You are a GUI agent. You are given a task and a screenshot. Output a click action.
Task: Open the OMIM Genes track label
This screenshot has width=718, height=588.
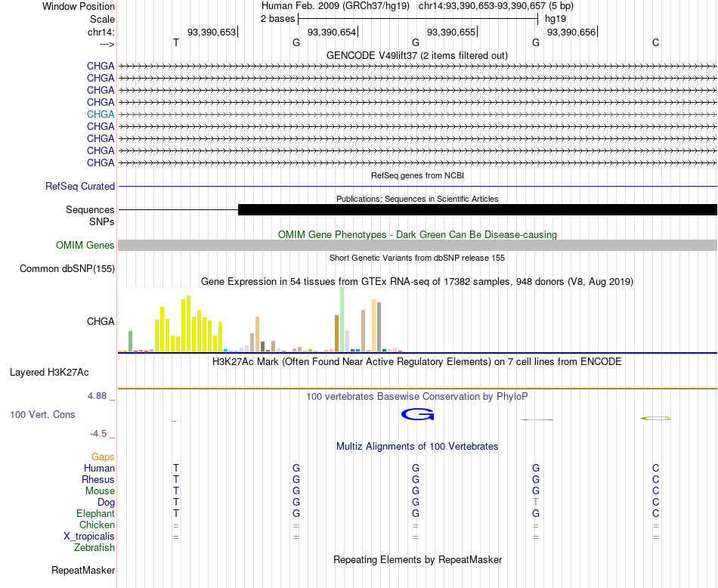(85, 245)
